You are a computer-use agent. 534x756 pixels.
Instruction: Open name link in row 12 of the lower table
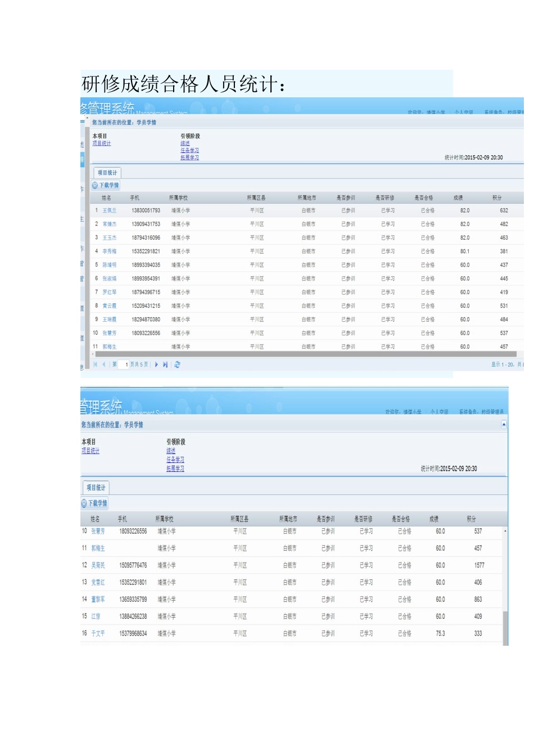point(98,565)
